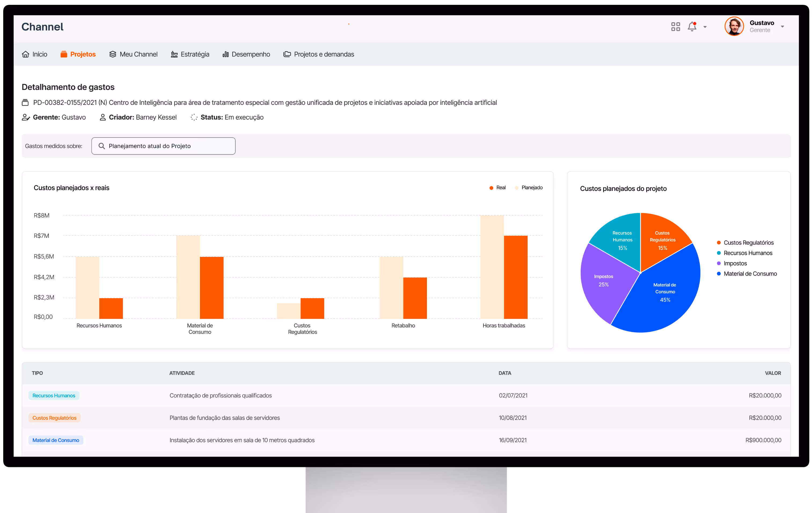The width and height of the screenshot is (812, 513).
Task: Click the Estratégia icon
Action: pyautogui.click(x=174, y=54)
